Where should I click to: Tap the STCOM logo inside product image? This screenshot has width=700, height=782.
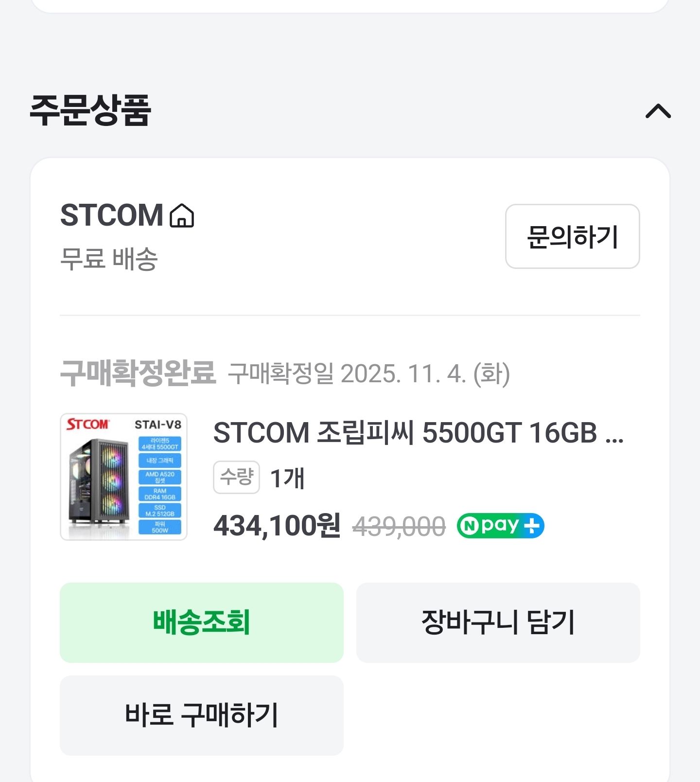[x=88, y=424]
